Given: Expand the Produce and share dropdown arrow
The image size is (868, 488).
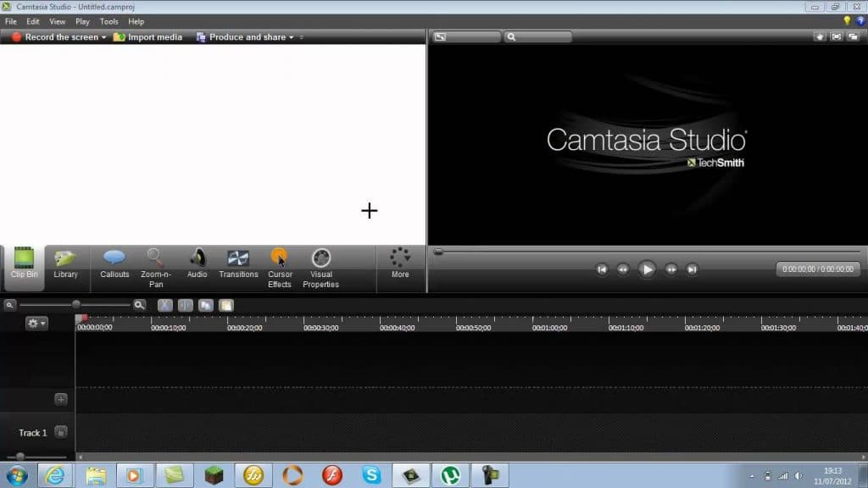Looking at the screenshot, I should click(292, 37).
